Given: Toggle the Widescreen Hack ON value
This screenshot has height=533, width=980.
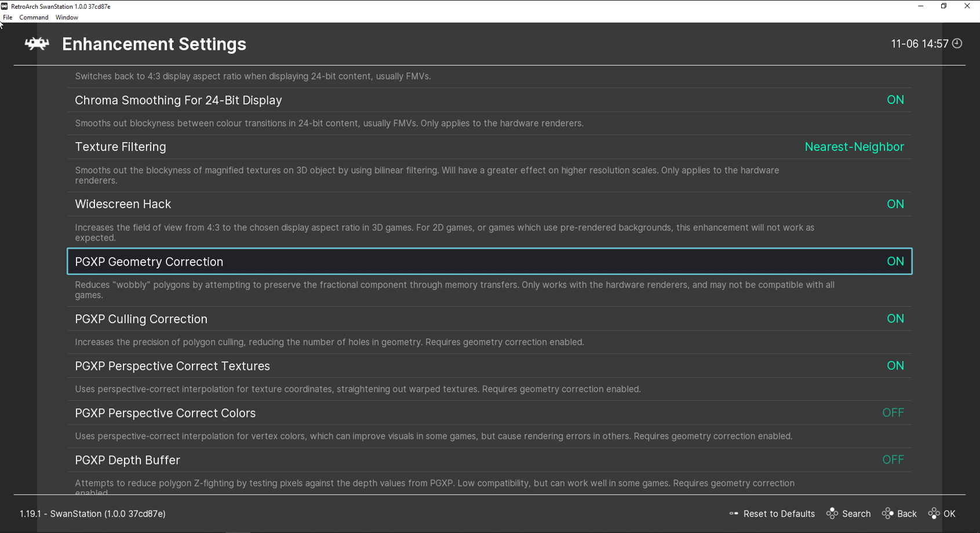Looking at the screenshot, I should tap(895, 204).
